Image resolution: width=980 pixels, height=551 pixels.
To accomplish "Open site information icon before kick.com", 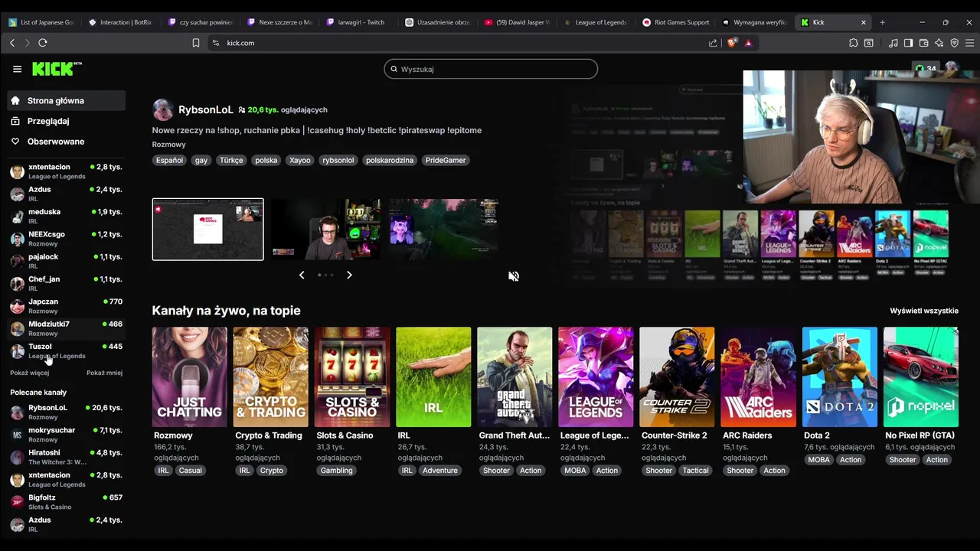I will (215, 43).
